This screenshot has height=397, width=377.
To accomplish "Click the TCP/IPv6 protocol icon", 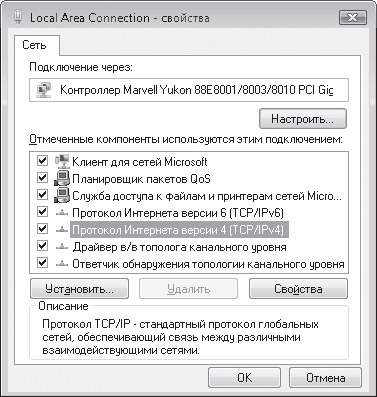I will (x=62, y=213).
